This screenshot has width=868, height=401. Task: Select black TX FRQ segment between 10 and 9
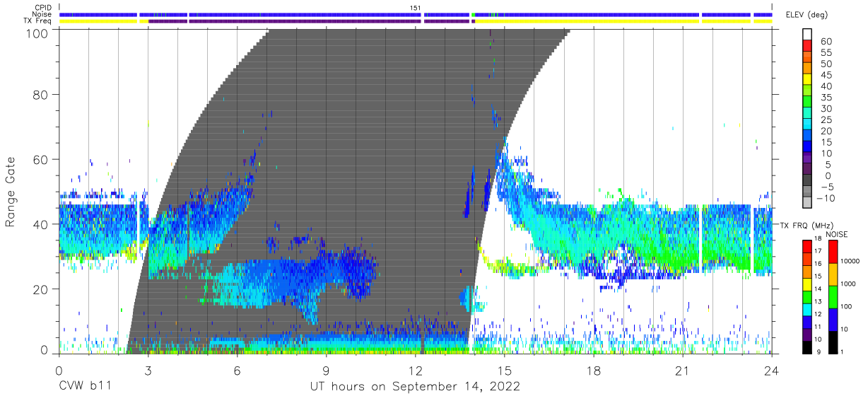pos(807,346)
